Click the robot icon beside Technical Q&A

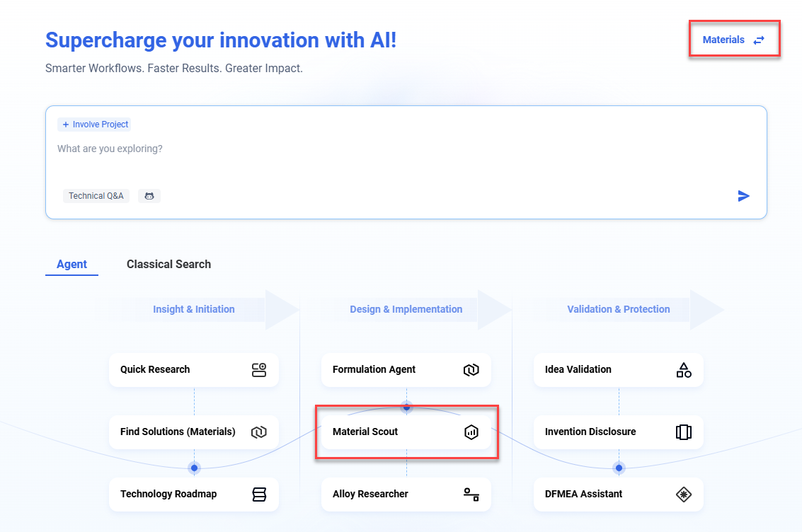click(x=149, y=196)
